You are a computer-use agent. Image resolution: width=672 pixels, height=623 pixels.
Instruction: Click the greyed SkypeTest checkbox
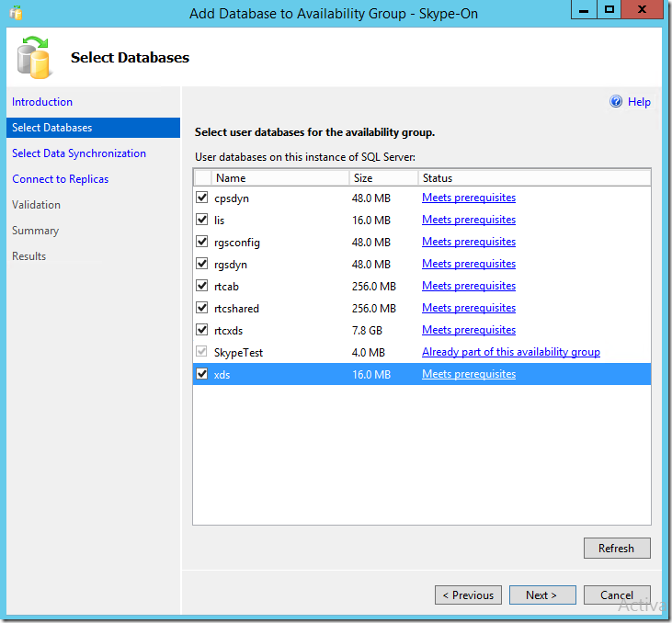(x=202, y=352)
